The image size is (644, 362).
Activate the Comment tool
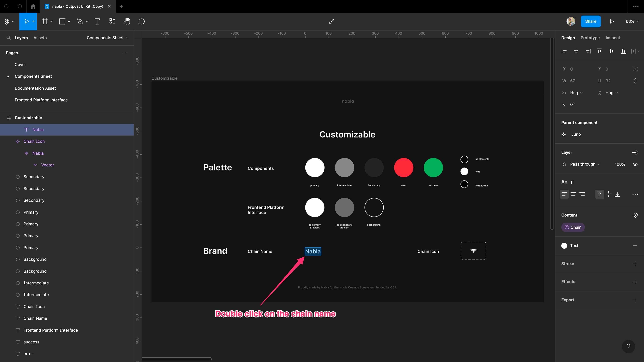(141, 21)
